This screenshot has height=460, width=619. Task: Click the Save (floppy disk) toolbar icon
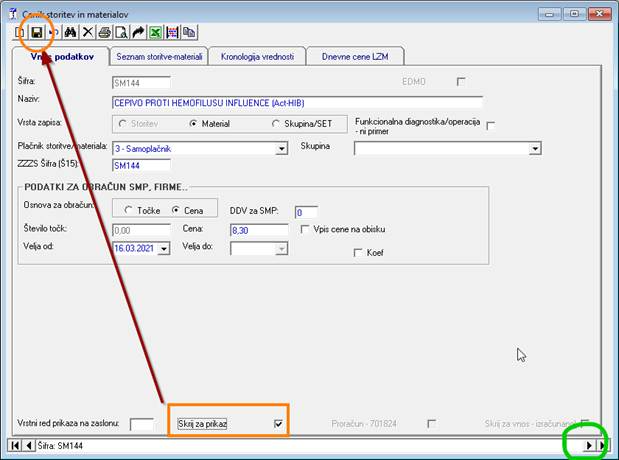(36, 33)
